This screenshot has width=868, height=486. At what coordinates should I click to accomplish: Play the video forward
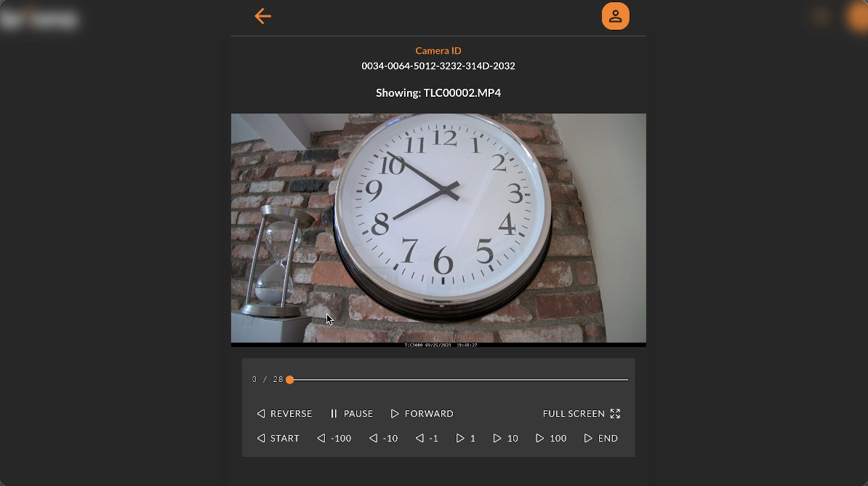(x=422, y=413)
